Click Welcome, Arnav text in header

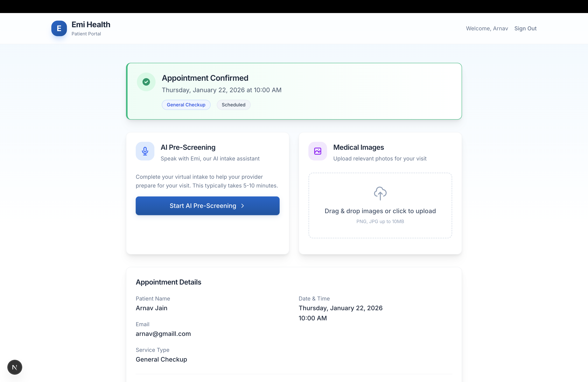487,28
